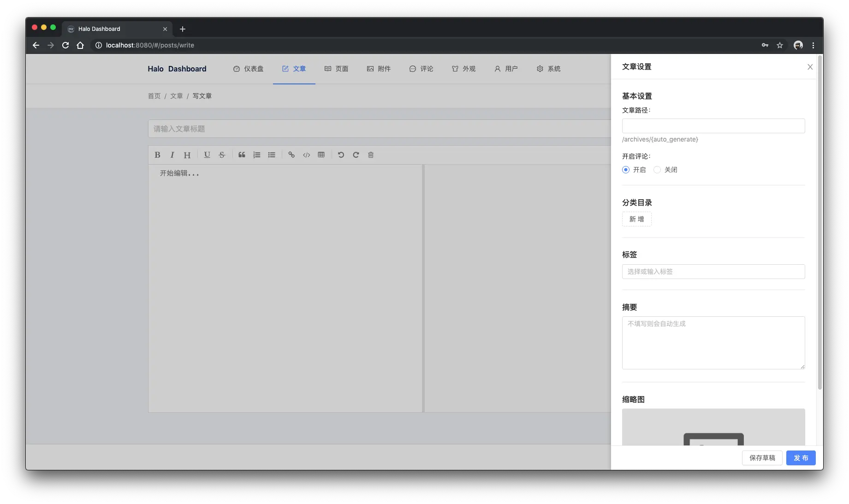849x504 pixels.
Task: Click 新增 to add a category
Action: click(637, 219)
